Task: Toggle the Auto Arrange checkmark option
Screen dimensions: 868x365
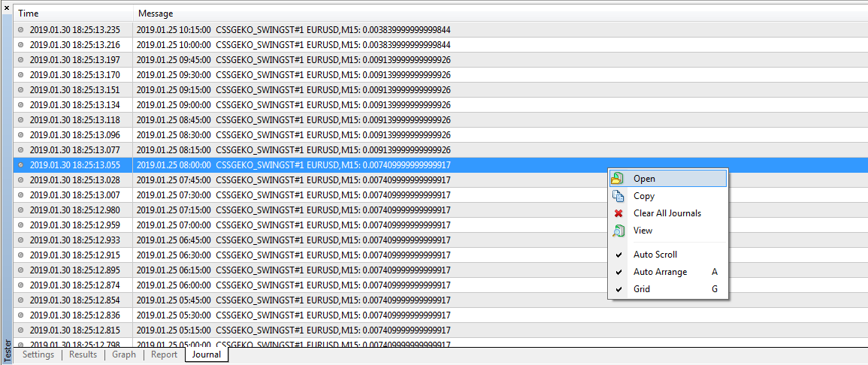Action: [x=667, y=272]
